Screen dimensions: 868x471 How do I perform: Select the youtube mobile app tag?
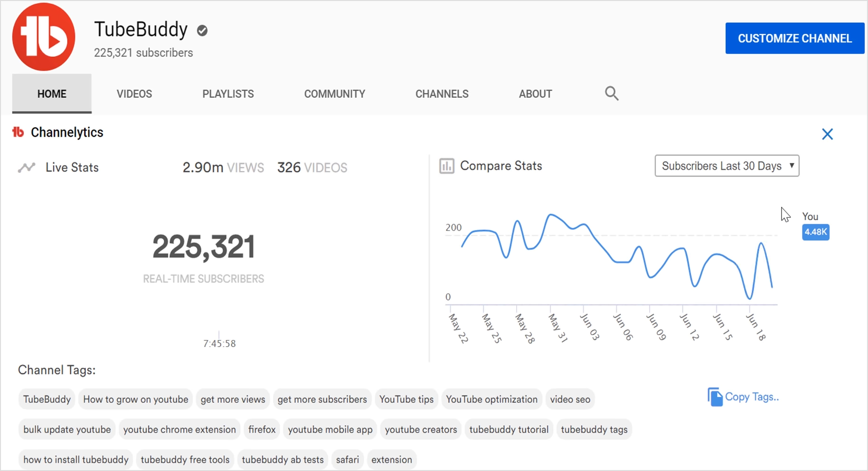click(x=330, y=430)
